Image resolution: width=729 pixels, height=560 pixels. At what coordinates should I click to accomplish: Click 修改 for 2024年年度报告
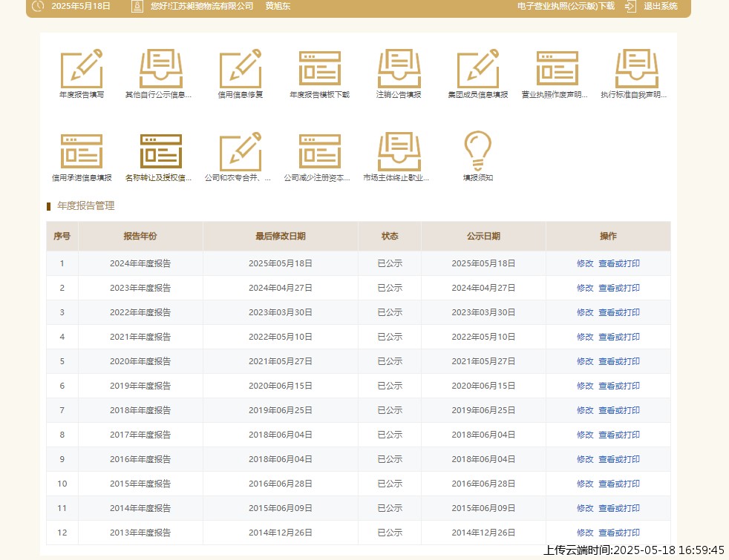coord(585,263)
